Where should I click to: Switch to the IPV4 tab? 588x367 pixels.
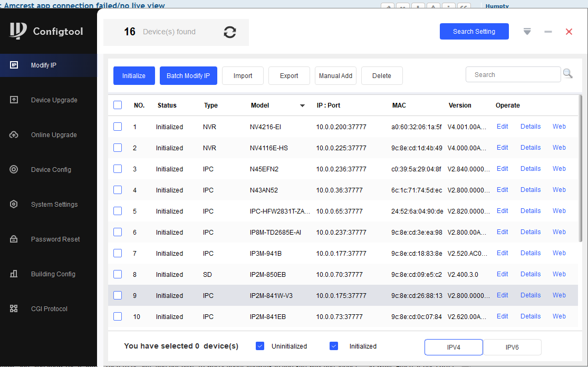point(454,347)
